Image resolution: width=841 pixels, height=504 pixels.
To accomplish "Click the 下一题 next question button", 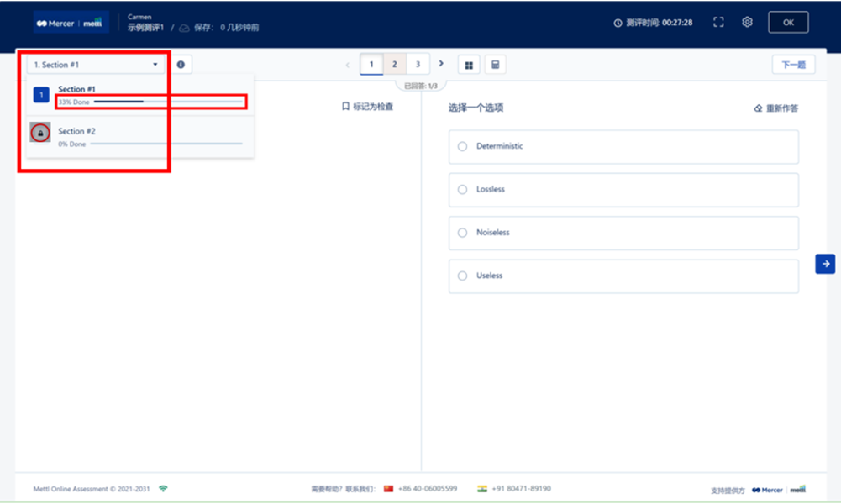I will (x=793, y=65).
